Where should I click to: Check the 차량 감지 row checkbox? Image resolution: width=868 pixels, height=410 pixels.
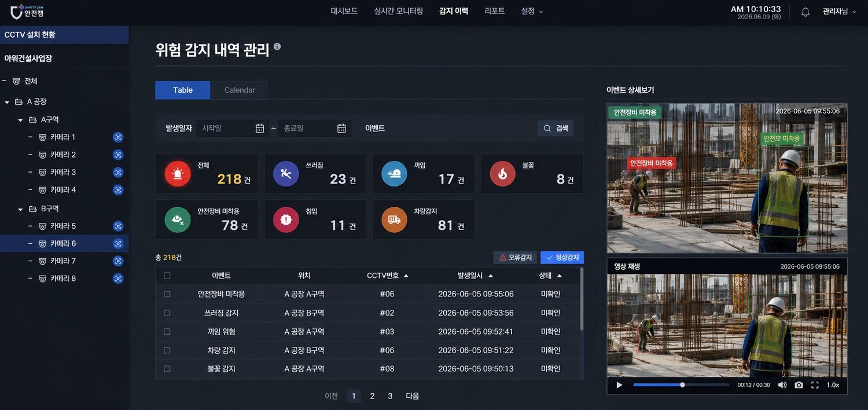[x=167, y=350]
